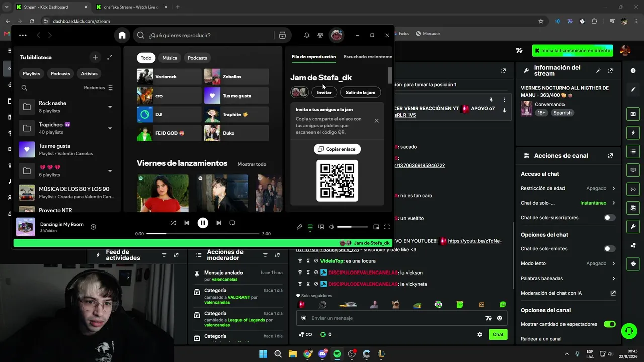Open the Windows Start menu

(x=263, y=354)
